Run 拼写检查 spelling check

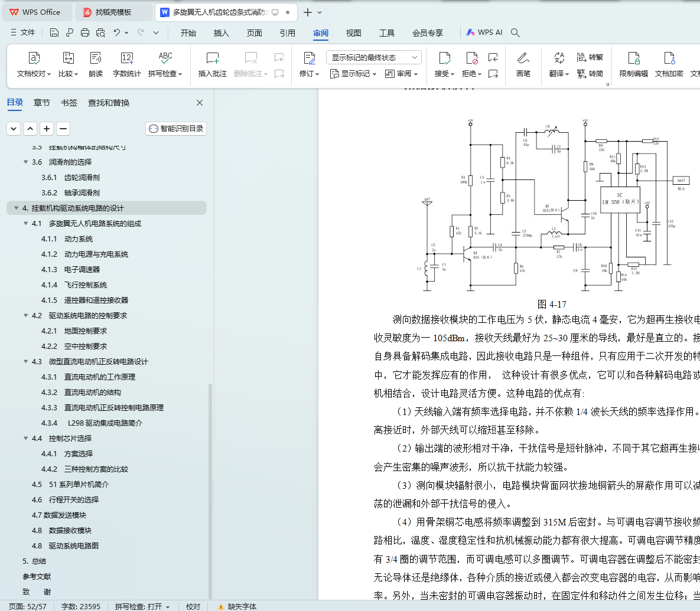pyautogui.click(x=165, y=65)
